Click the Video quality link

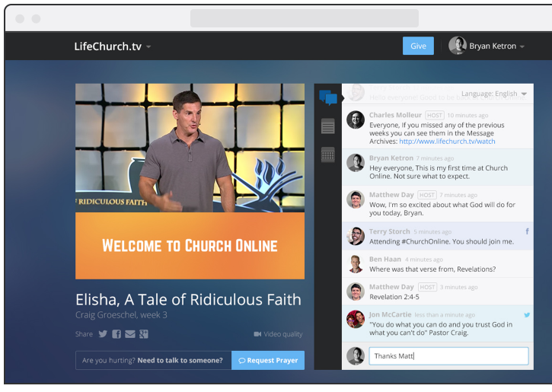coord(278,334)
